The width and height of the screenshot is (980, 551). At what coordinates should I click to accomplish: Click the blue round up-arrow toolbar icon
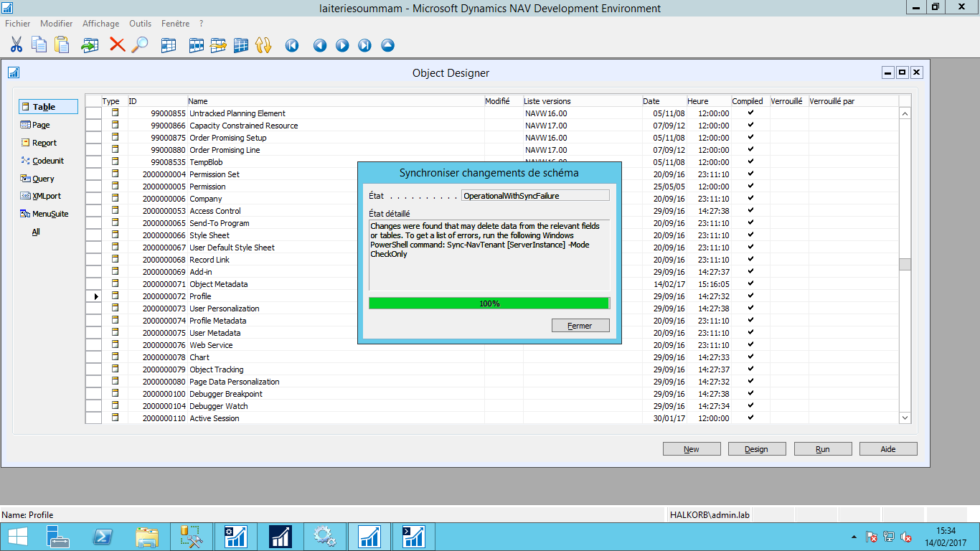(x=387, y=45)
